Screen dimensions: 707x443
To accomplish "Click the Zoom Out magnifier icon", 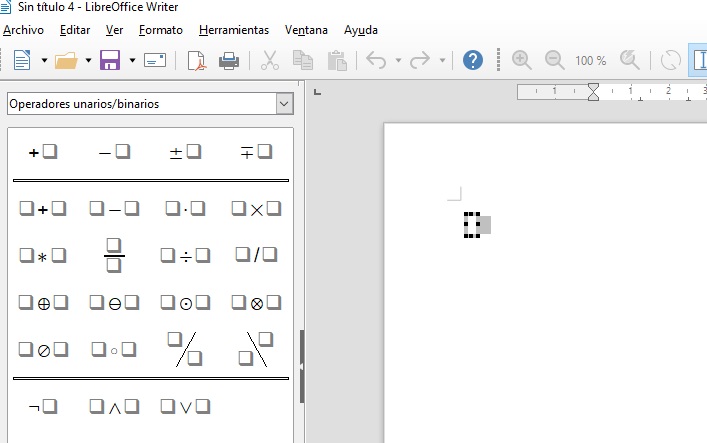I will click(554, 60).
